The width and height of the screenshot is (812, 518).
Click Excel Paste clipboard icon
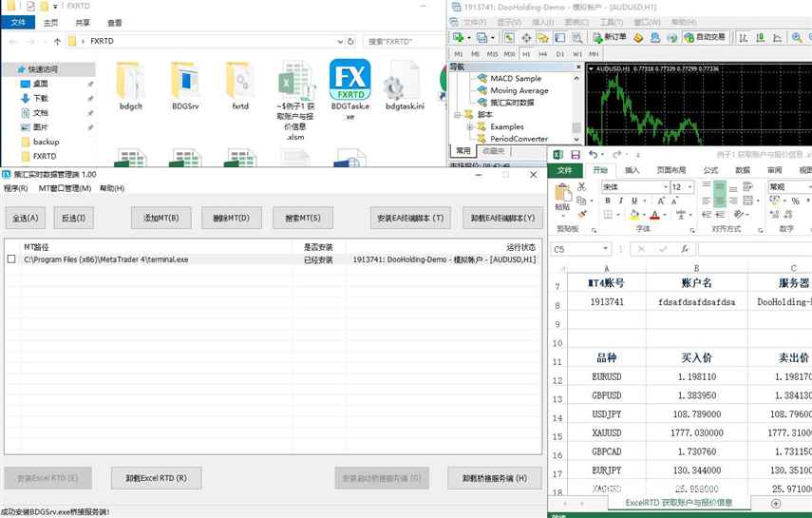pyautogui.click(x=563, y=193)
